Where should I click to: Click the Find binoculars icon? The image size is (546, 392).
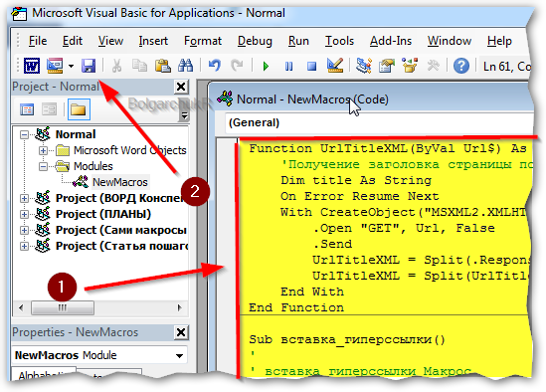185,65
